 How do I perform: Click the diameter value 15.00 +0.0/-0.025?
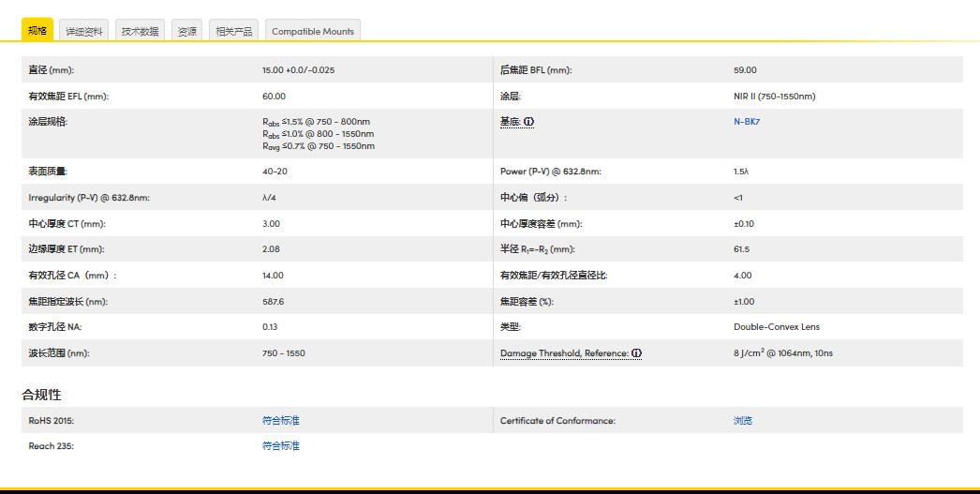point(298,70)
